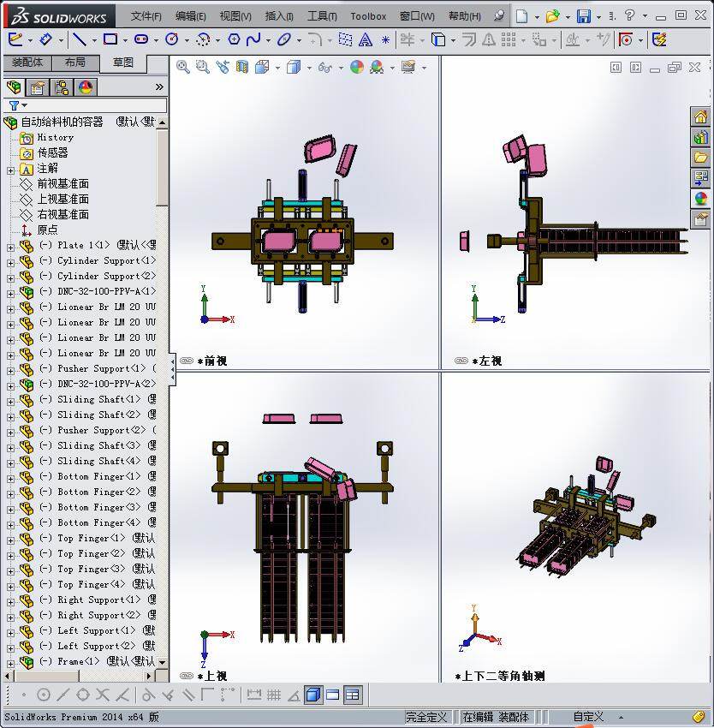Open the View Settings dropdown arrow
This screenshot has width=714, height=728.
pyautogui.click(x=424, y=68)
